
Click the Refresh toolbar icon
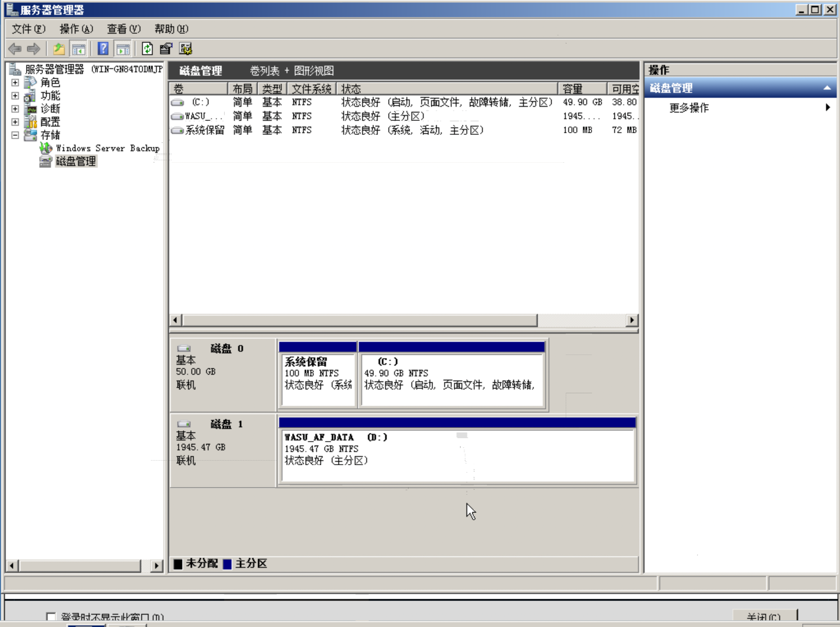point(147,49)
